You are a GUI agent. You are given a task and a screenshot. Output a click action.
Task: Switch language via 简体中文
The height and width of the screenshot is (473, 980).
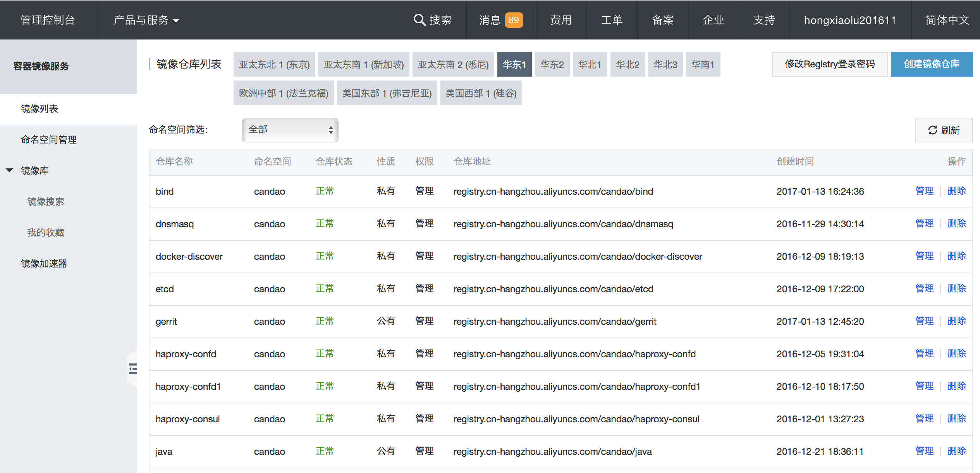pos(947,20)
